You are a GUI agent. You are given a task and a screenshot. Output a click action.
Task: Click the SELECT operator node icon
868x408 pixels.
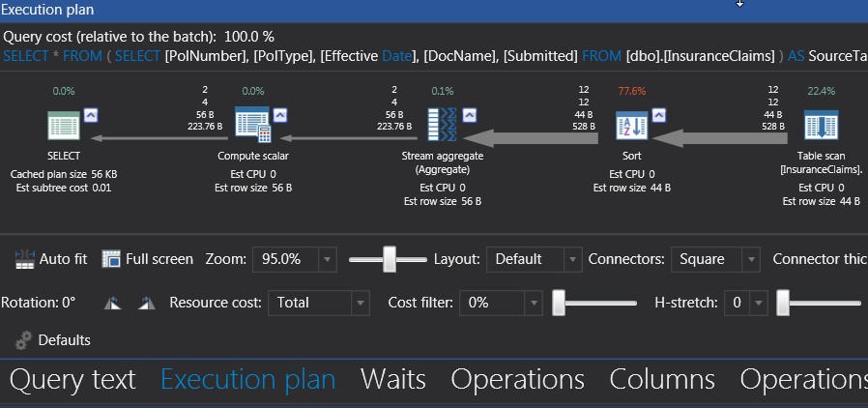(x=63, y=128)
